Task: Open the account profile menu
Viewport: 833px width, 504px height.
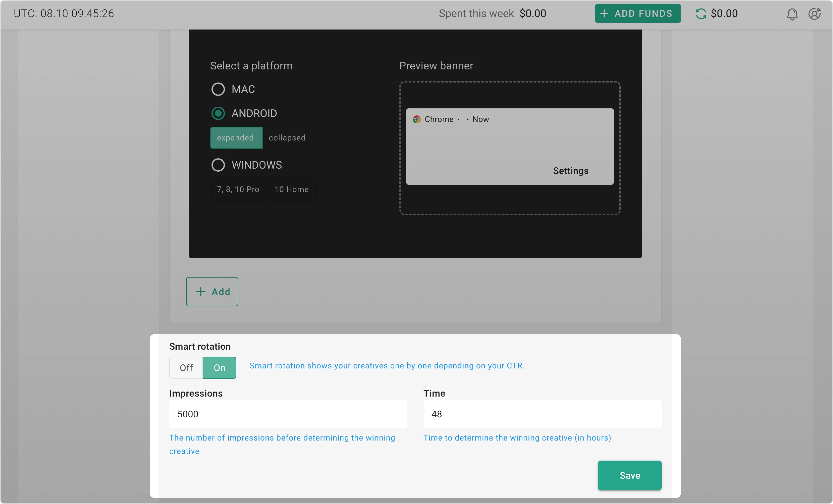Action: (814, 14)
